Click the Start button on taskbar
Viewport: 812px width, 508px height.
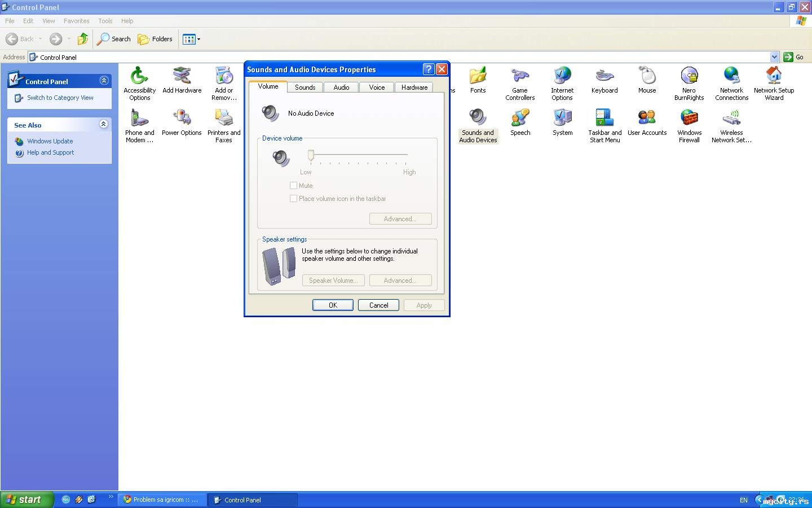pos(27,500)
